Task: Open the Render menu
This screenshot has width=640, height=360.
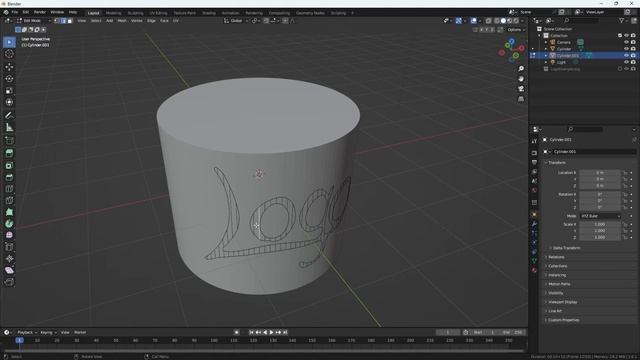Action: tap(40, 12)
